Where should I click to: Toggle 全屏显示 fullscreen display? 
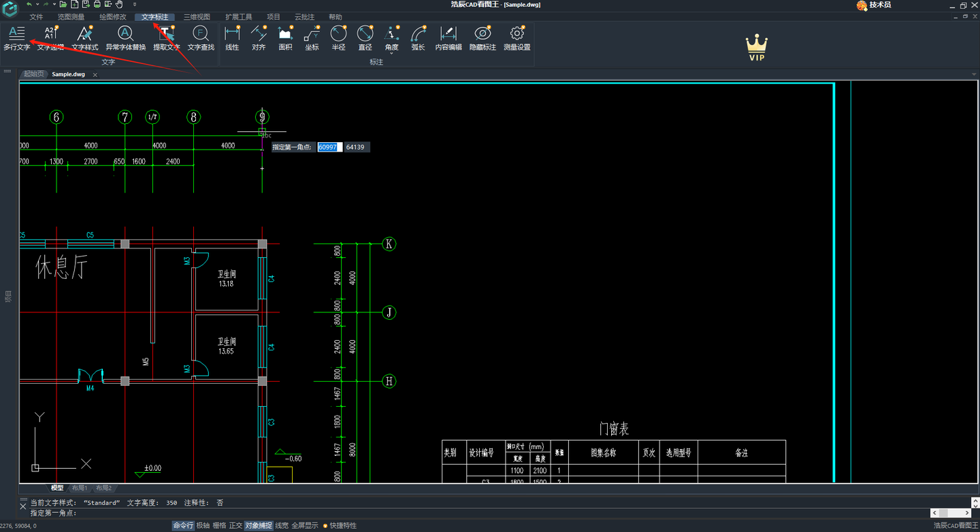[x=305, y=525]
